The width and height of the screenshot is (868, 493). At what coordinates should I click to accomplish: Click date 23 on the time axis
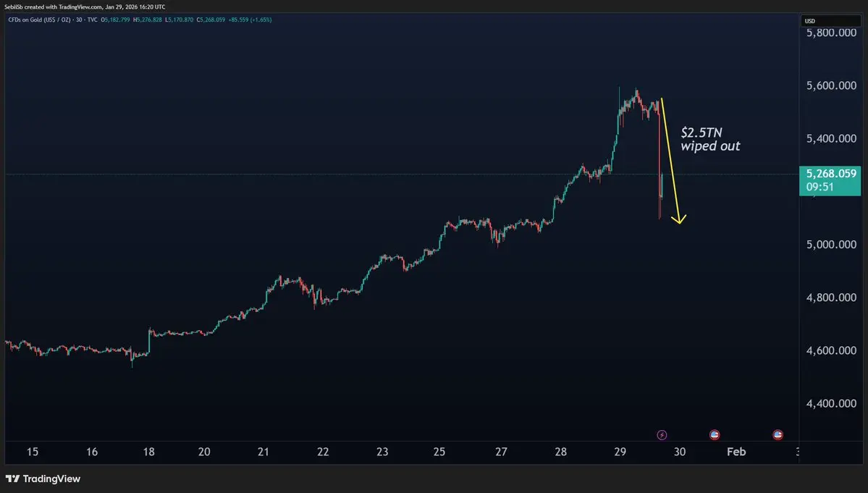(382, 452)
